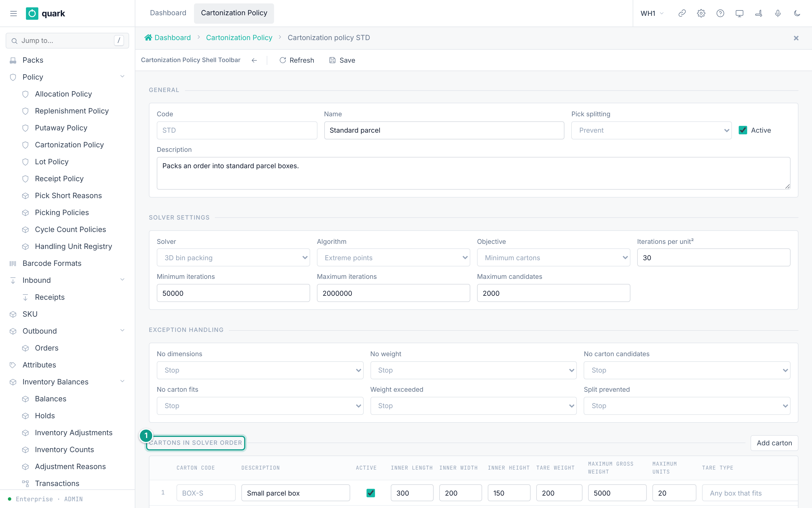Click the Maximum iterations field
812x508 pixels.
click(x=393, y=293)
